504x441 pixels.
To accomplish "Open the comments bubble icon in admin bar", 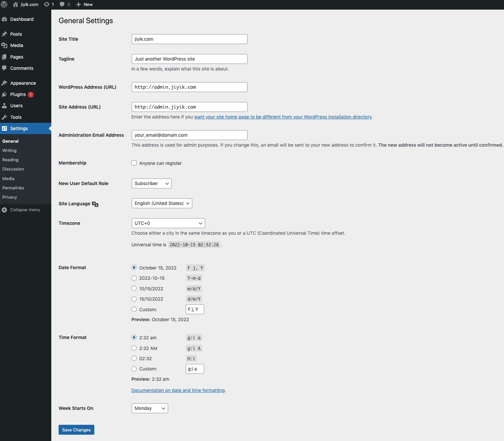I will tap(62, 5).
